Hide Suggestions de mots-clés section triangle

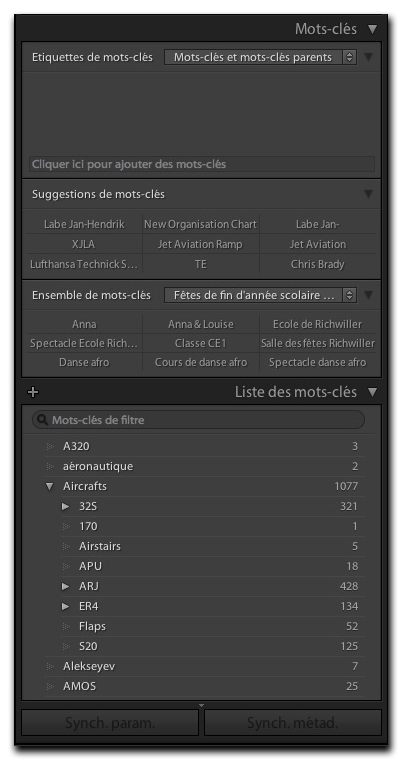(369, 194)
